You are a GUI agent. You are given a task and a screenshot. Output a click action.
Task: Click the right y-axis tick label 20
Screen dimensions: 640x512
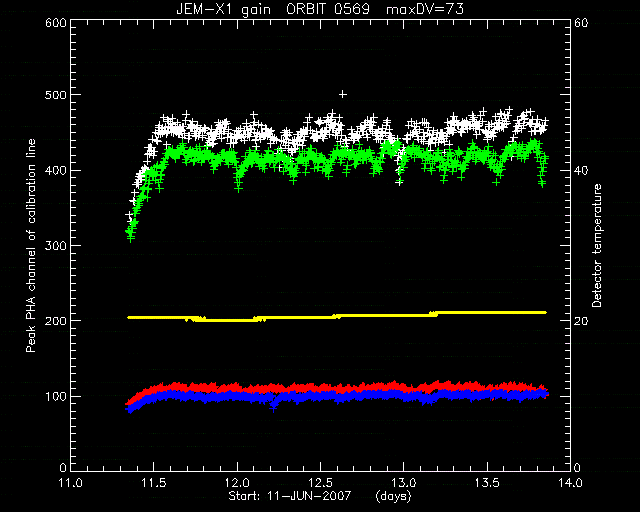581,321
